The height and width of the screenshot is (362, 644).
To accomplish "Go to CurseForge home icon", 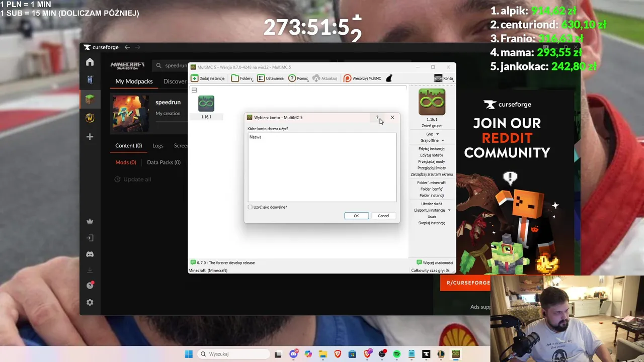I will (x=90, y=62).
